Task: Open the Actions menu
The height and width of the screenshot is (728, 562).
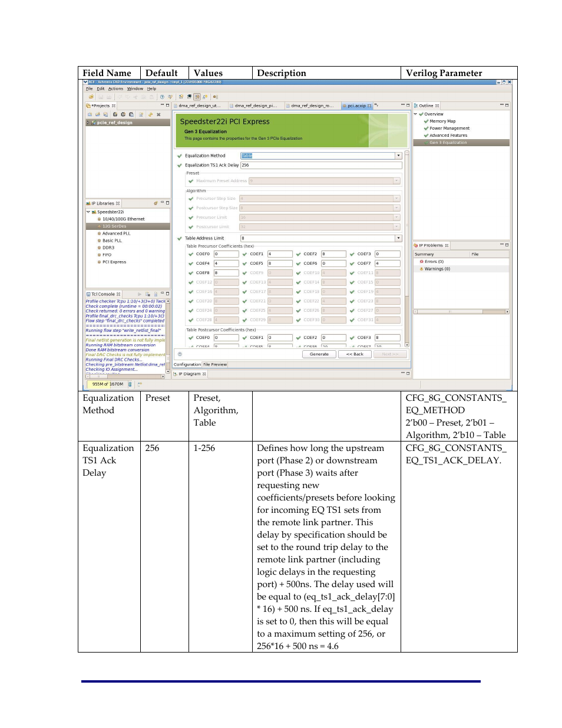Action: click(x=115, y=89)
